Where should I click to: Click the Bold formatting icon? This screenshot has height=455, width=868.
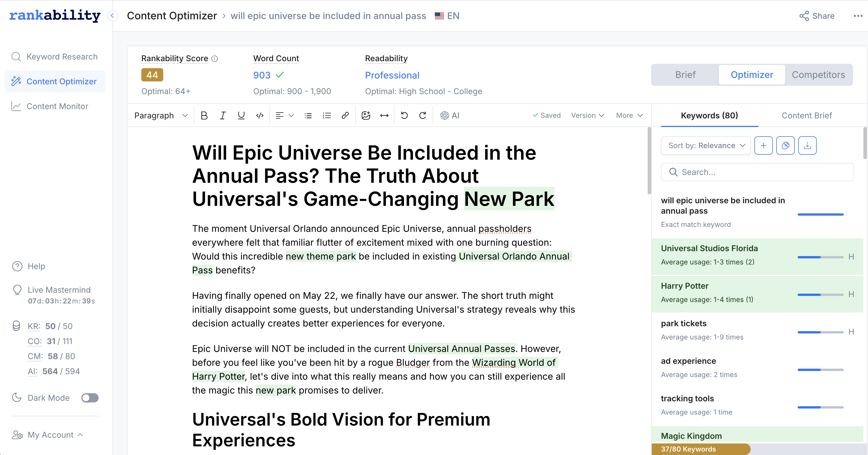tap(204, 115)
